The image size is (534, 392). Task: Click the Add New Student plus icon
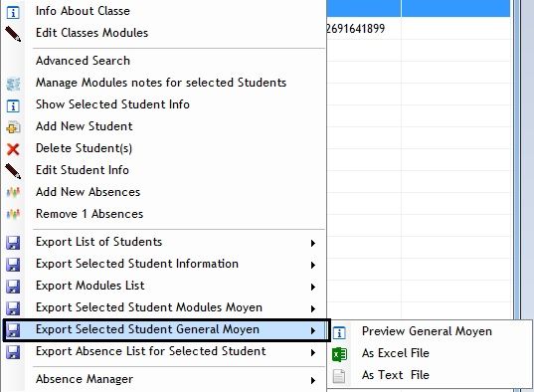13,127
